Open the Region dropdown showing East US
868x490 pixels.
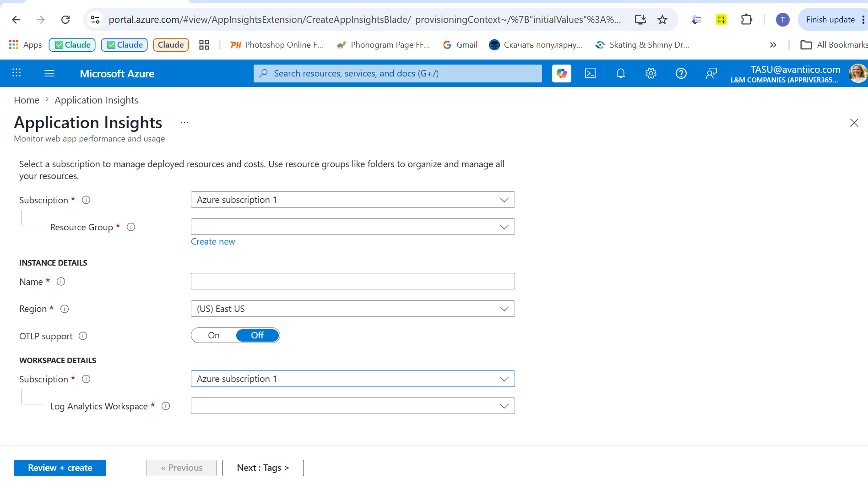[x=353, y=309]
